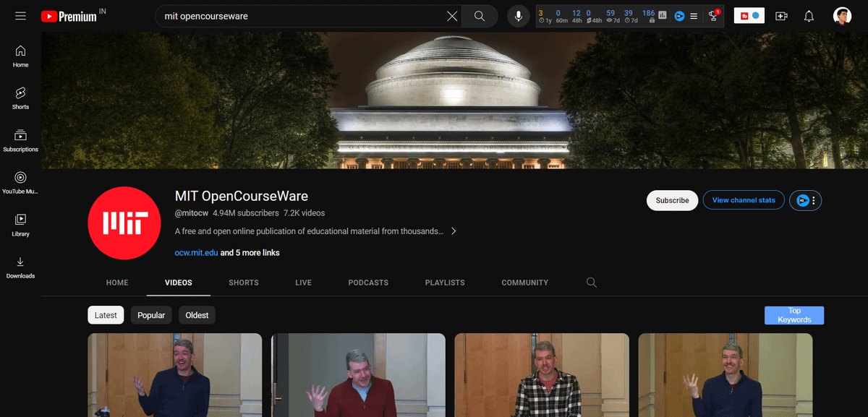This screenshot has height=417, width=868.
Task: Click the MIT channel avatar
Action: [124, 223]
